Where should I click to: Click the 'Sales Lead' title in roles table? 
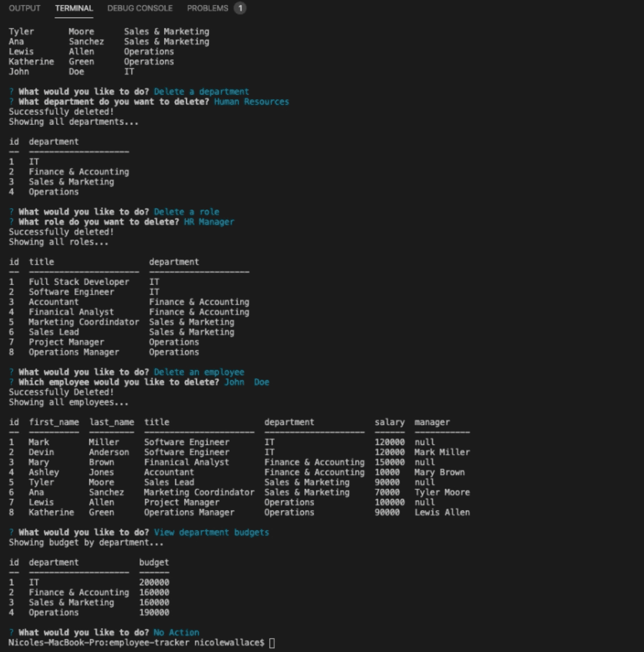click(x=54, y=332)
